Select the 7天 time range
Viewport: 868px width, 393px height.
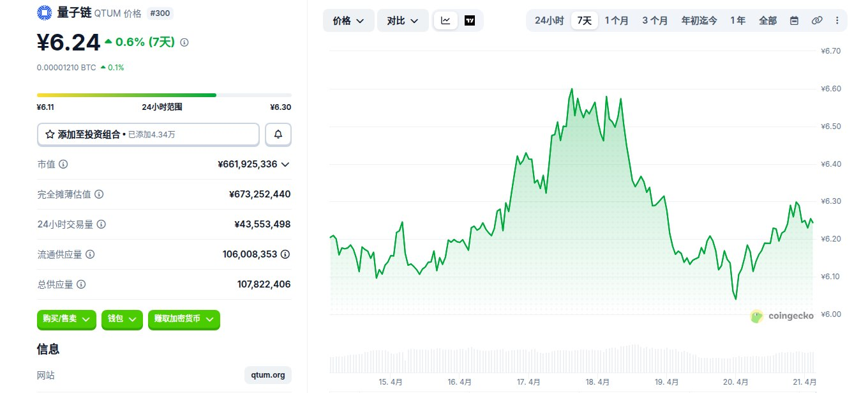[x=585, y=20]
